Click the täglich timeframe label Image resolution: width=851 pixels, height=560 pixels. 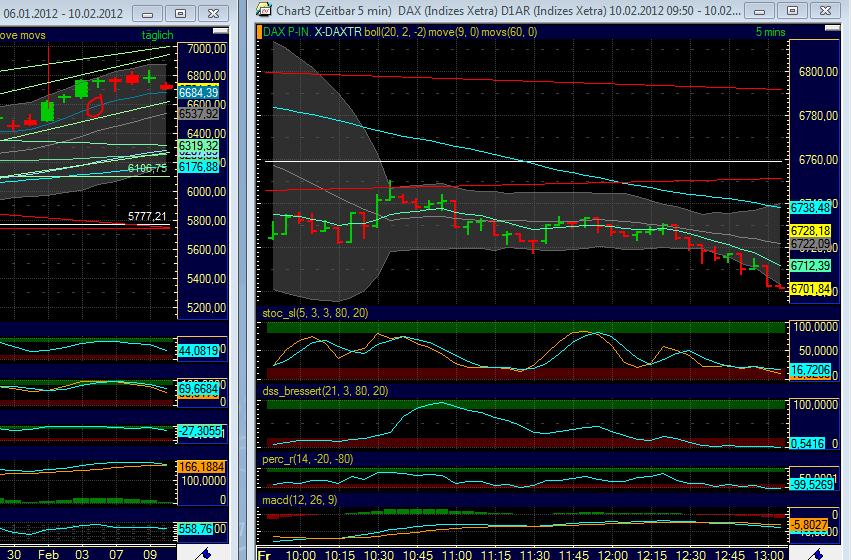[x=157, y=35]
